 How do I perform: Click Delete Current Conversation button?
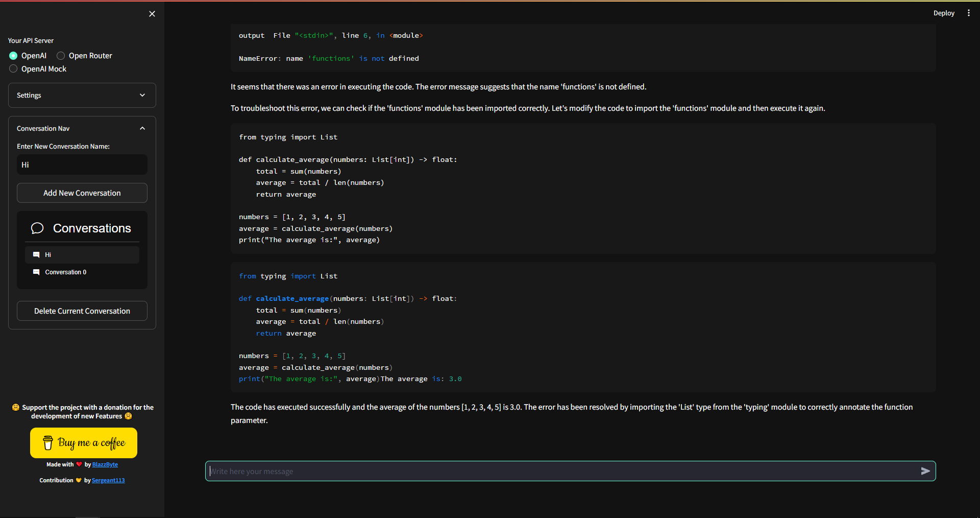coord(82,311)
